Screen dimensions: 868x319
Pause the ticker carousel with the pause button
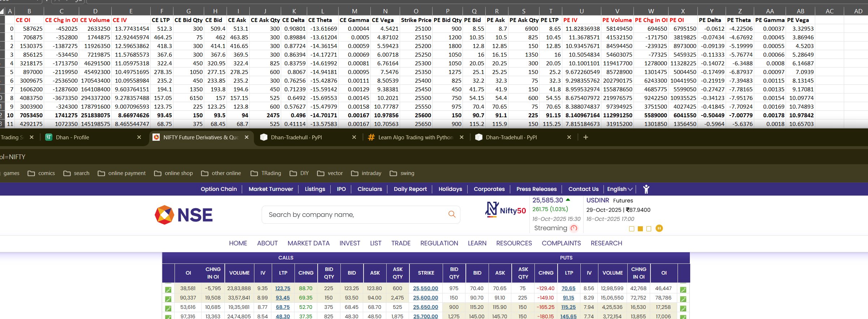659,228
